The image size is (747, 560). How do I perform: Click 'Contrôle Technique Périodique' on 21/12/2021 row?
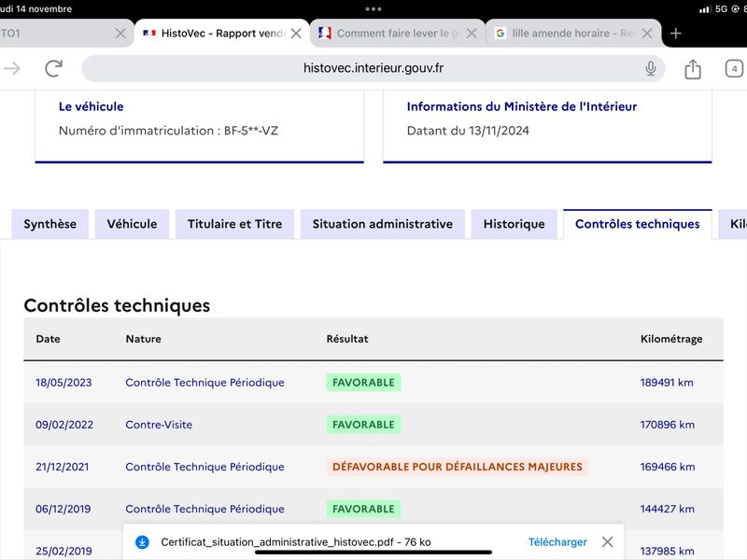(204, 467)
